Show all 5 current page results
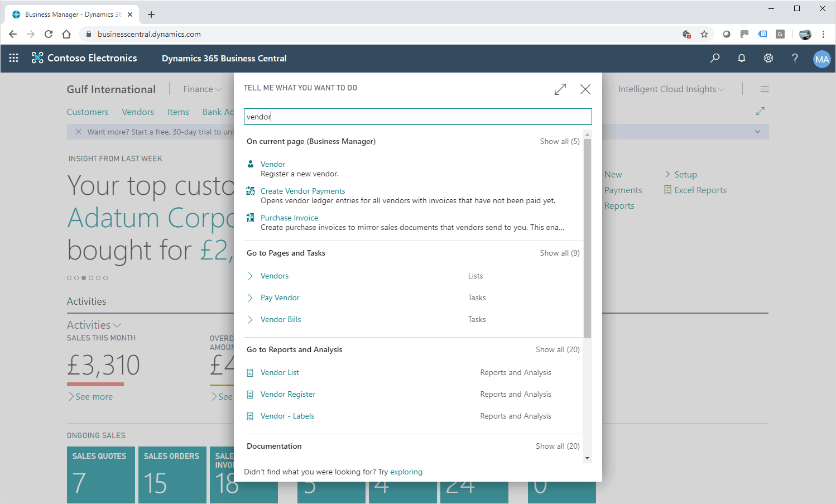Image resolution: width=836 pixels, height=504 pixels. pyautogui.click(x=560, y=141)
